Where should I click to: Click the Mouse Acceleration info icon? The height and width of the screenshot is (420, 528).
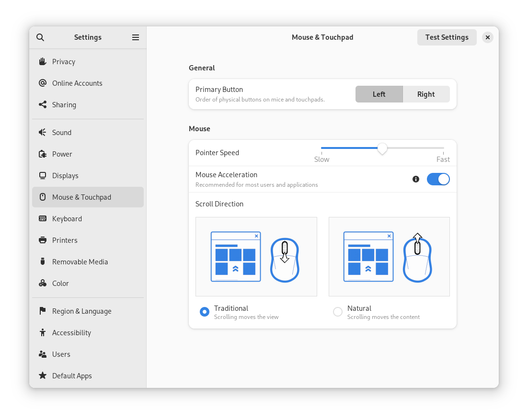click(x=415, y=179)
